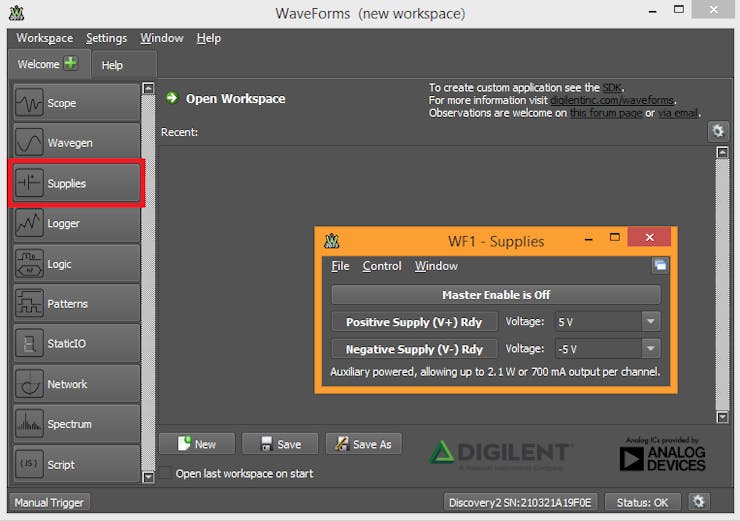
Task: Open the Logger instrument
Action: tap(76, 223)
